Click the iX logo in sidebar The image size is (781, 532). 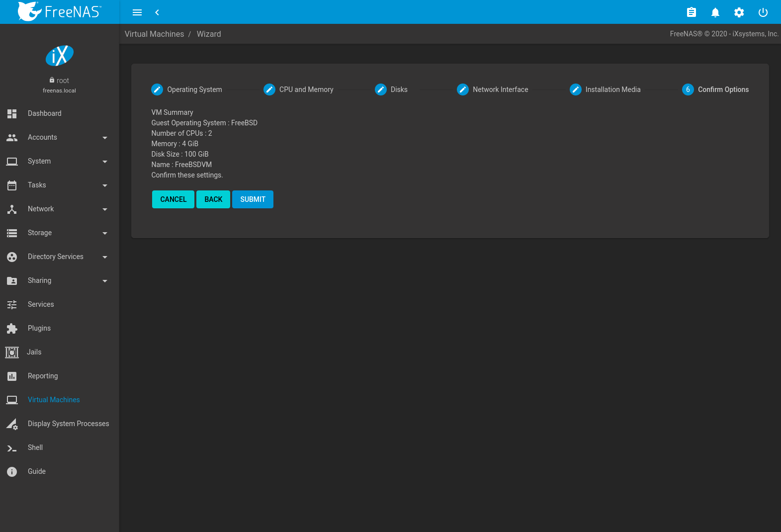tap(60, 56)
